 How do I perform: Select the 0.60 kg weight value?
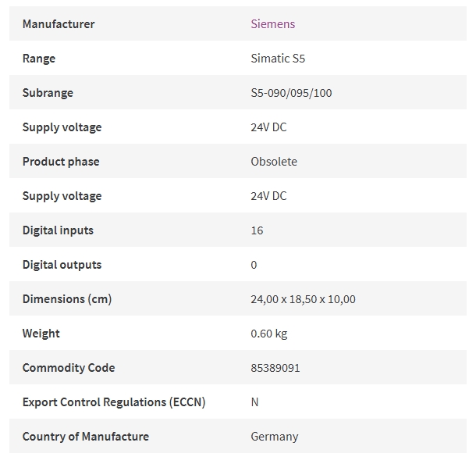click(268, 334)
